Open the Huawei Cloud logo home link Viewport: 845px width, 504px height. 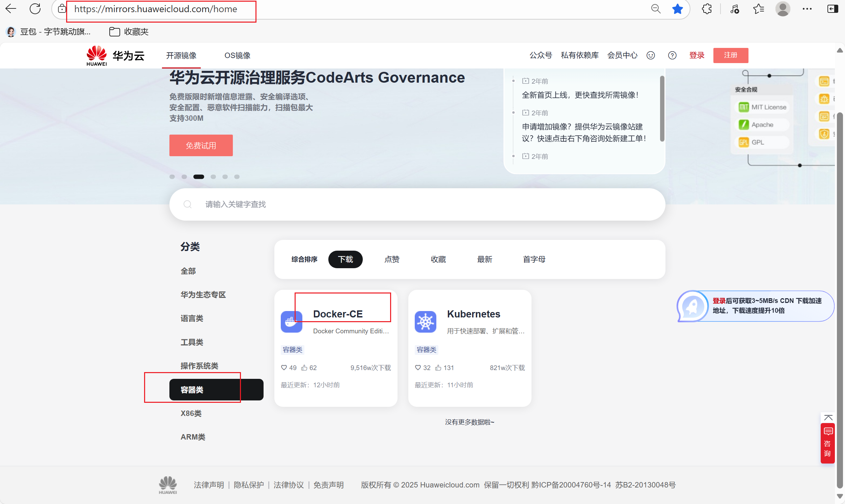115,55
